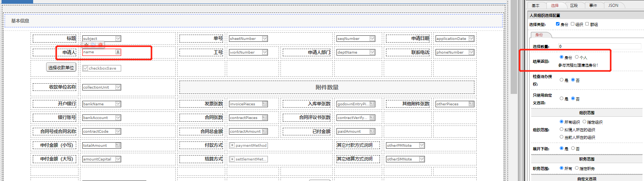Set 只使用自定义选项 to 是
Screen dimensions: 644x181
[x=561, y=98]
